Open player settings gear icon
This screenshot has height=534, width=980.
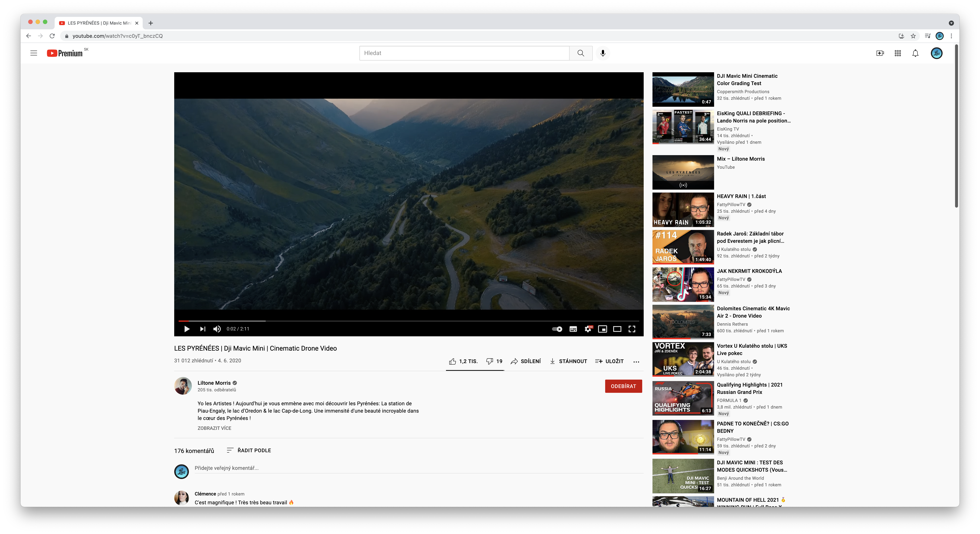point(588,329)
